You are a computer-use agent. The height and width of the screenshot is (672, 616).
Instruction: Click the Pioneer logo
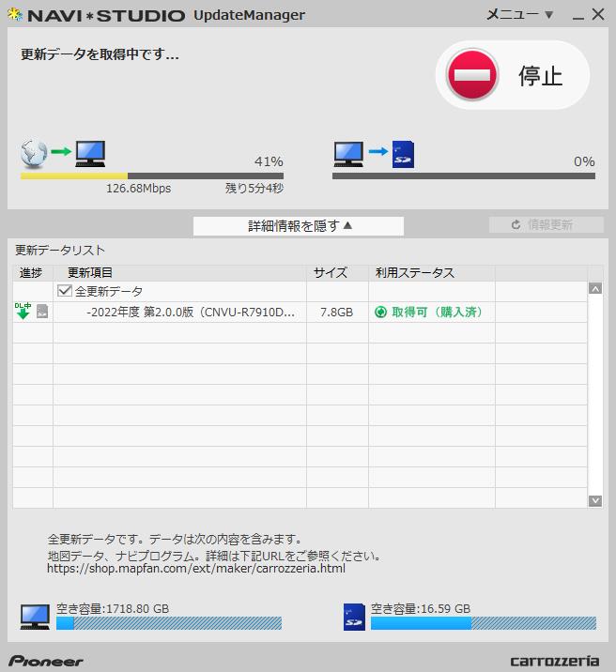pos(46,661)
